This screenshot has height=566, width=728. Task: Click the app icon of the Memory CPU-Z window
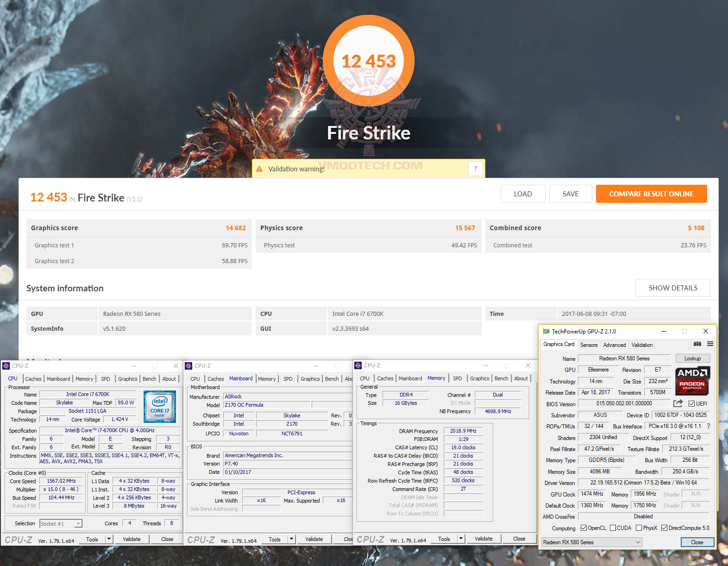point(358,365)
